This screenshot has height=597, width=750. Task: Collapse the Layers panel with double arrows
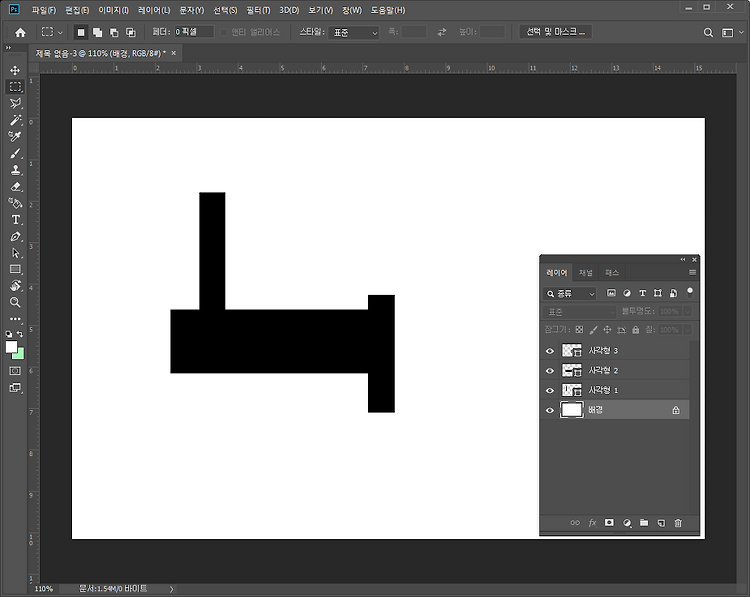click(x=683, y=259)
